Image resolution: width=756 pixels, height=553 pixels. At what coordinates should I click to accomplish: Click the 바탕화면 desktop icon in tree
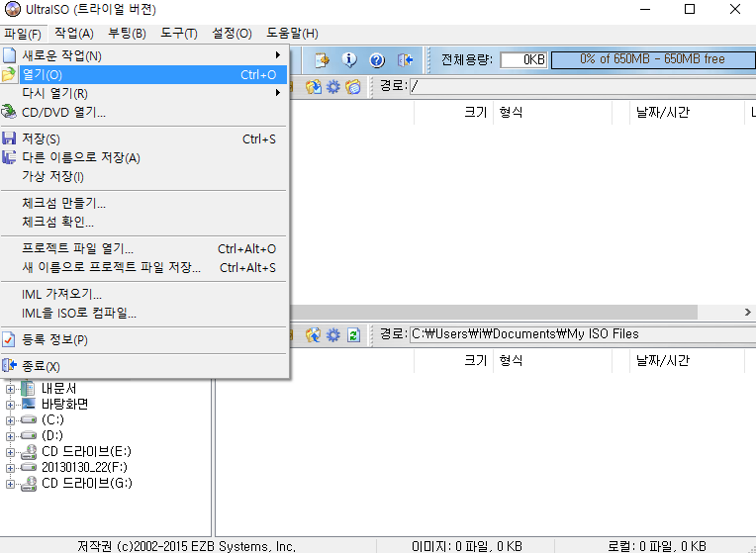[29, 404]
